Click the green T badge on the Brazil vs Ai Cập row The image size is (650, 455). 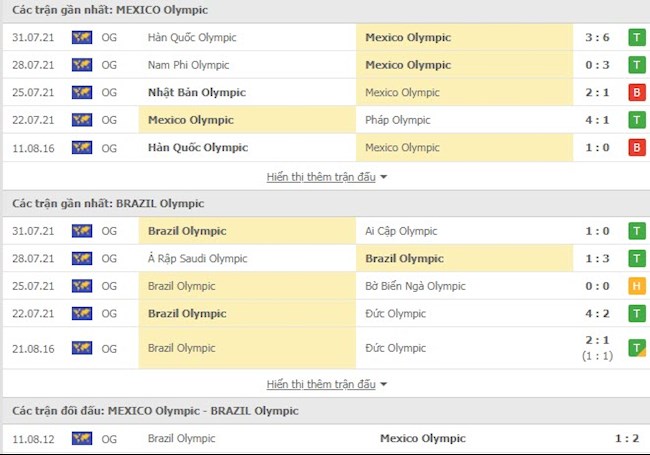[636, 231]
